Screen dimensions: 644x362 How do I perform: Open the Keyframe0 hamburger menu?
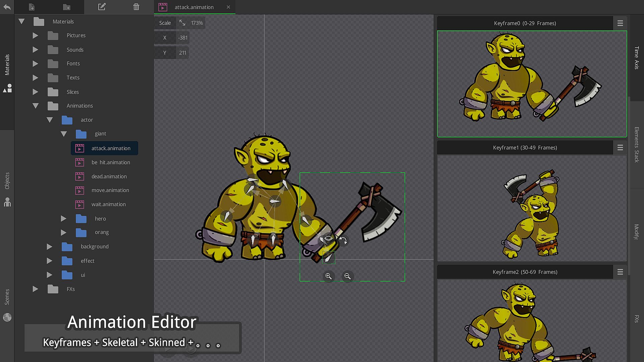620,23
